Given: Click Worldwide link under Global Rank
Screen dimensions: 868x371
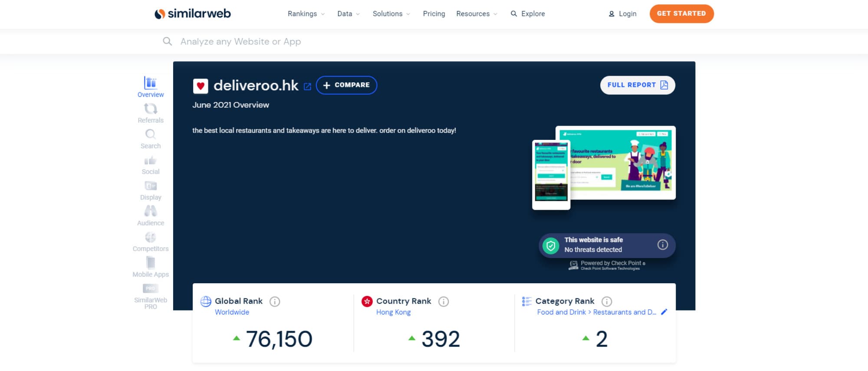Looking at the screenshot, I should tap(232, 312).
